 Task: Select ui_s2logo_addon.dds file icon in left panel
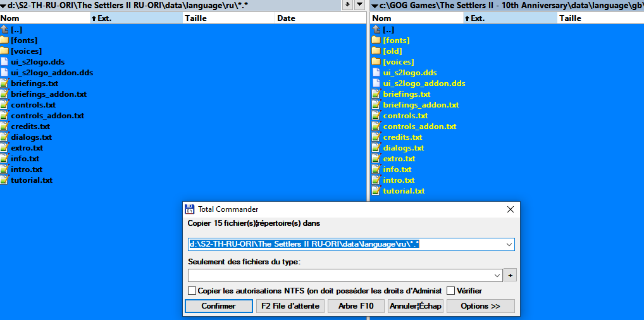pyautogui.click(x=4, y=72)
